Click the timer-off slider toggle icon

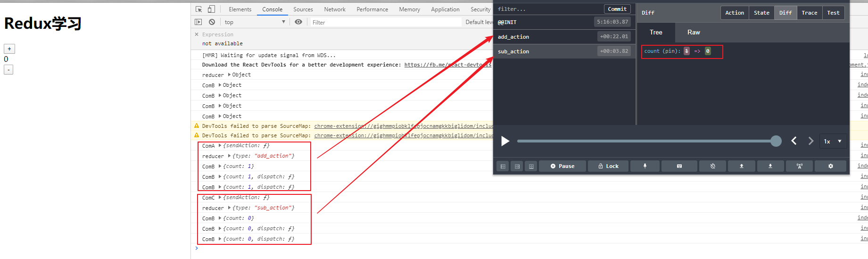click(713, 166)
